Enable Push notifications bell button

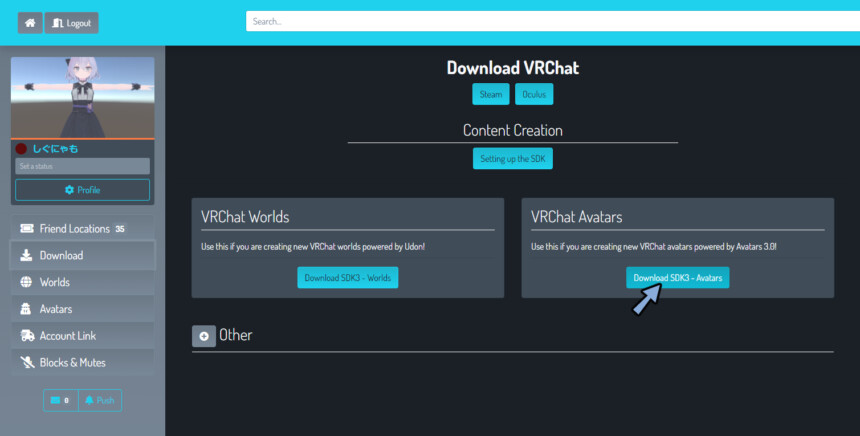click(100, 400)
